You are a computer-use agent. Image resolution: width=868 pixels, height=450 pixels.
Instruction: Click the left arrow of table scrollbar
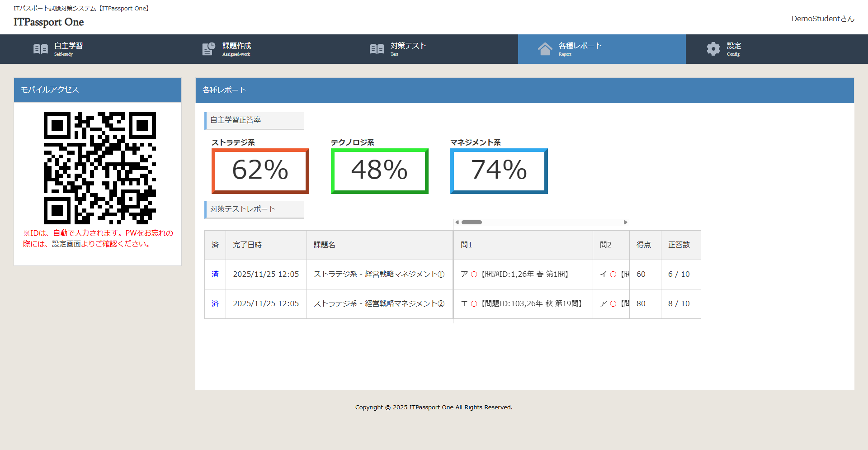coord(457,223)
